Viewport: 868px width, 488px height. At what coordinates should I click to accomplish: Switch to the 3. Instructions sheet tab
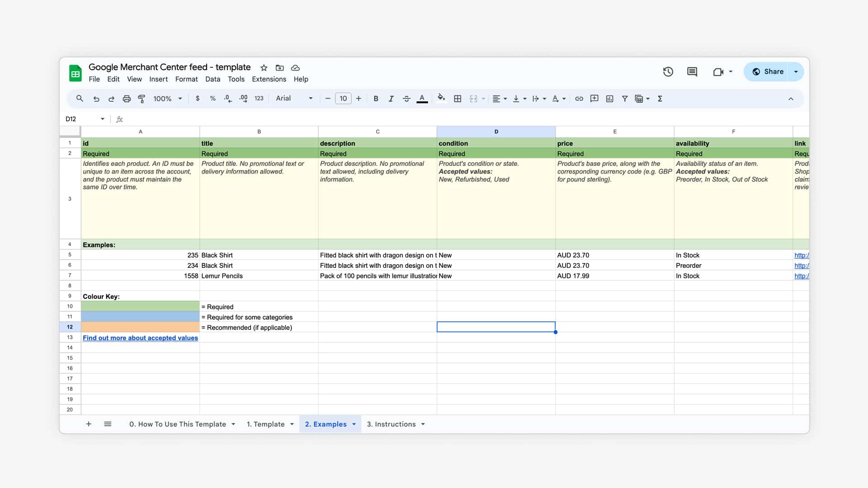396,424
